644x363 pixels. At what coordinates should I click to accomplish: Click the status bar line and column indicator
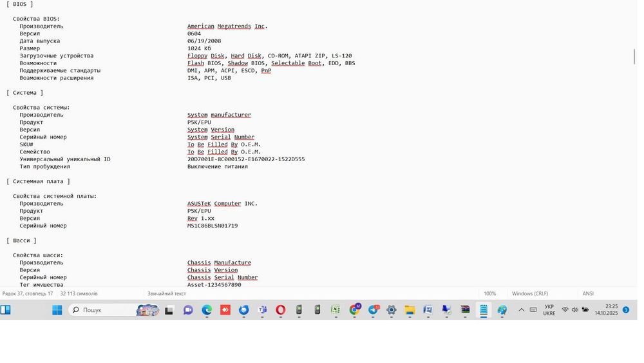[x=28, y=293]
